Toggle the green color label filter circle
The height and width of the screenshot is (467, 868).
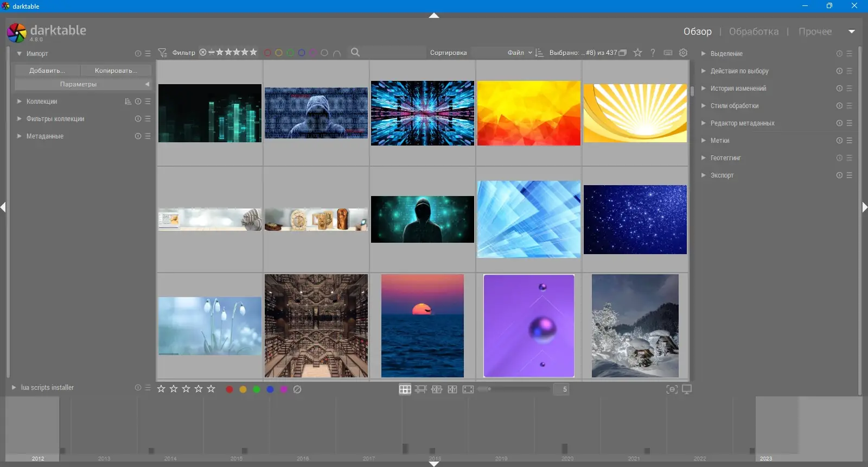(x=290, y=53)
